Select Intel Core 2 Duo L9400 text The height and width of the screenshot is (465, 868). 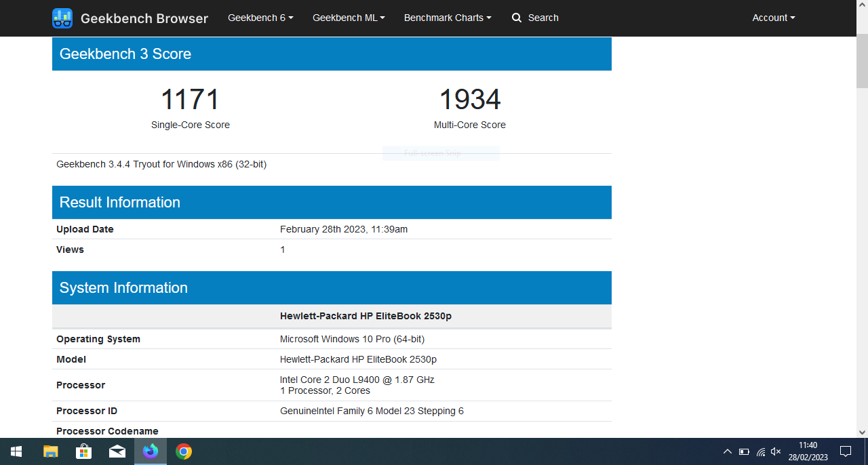tap(357, 380)
